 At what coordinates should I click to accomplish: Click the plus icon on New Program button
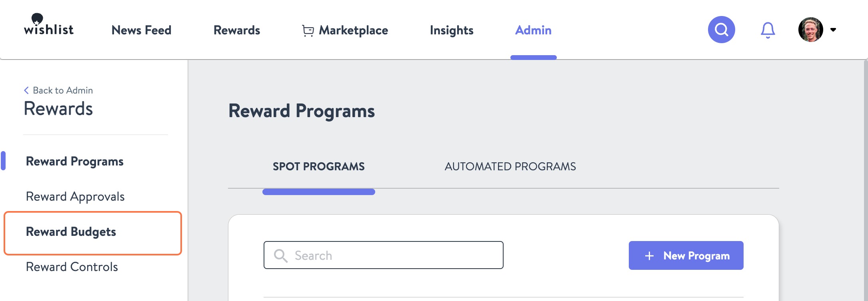pyautogui.click(x=649, y=255)
